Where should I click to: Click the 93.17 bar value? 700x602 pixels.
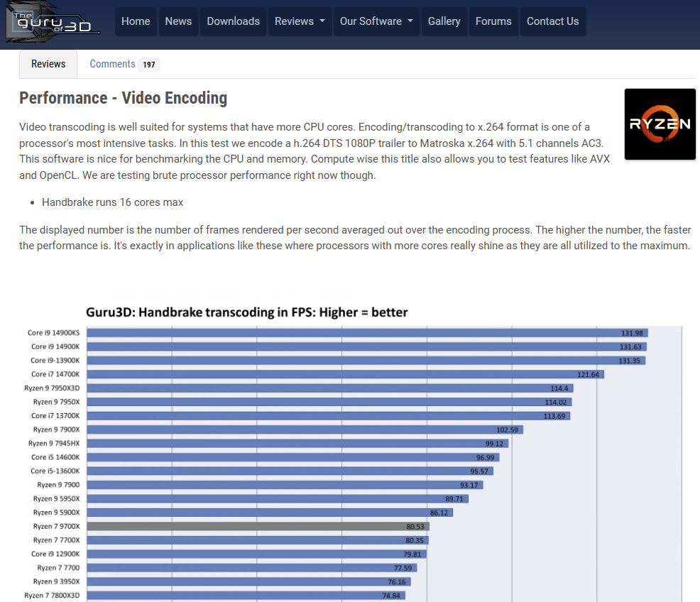pyautogui.click(x=469, y=486)
